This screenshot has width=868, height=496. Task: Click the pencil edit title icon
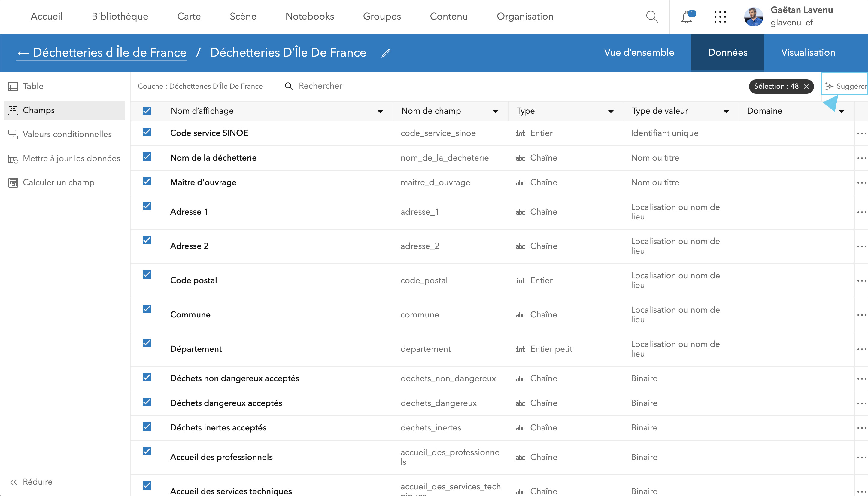(x=386, y=53)
